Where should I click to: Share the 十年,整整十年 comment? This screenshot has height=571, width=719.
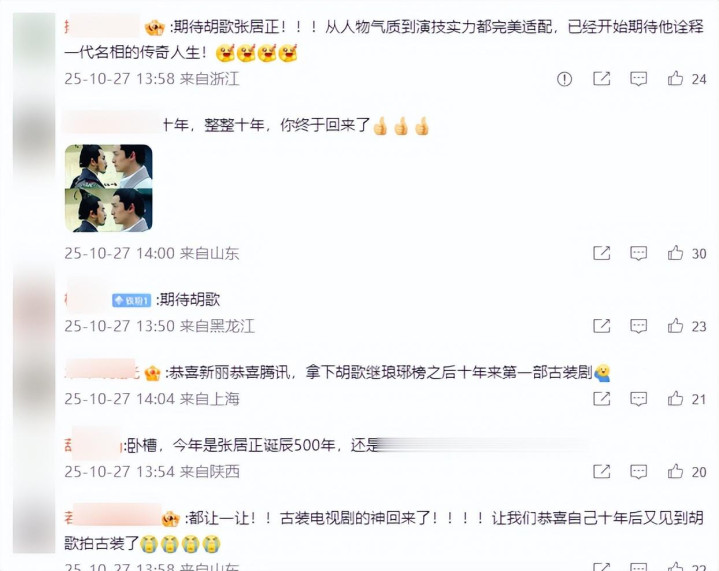click(x=601, y=253)
